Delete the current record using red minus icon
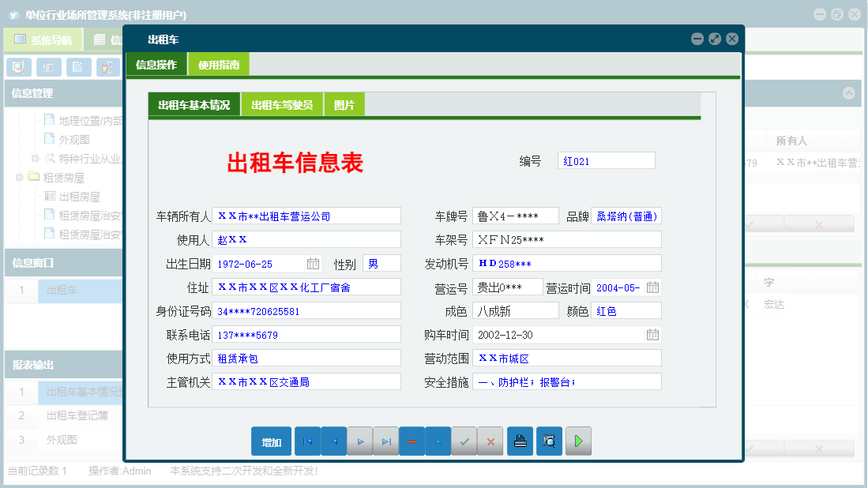Viewport: 868px width, 488px height. pyautogui.click(x=412, y=441)
